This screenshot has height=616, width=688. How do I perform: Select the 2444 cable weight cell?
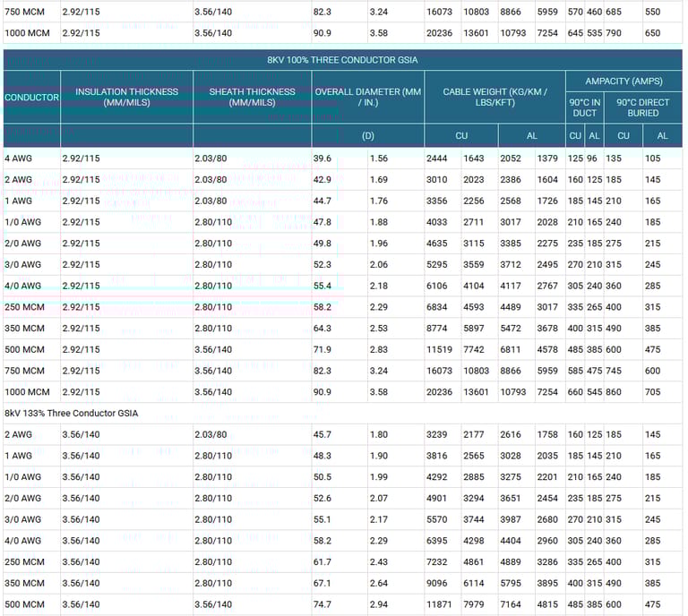(437, 158)
